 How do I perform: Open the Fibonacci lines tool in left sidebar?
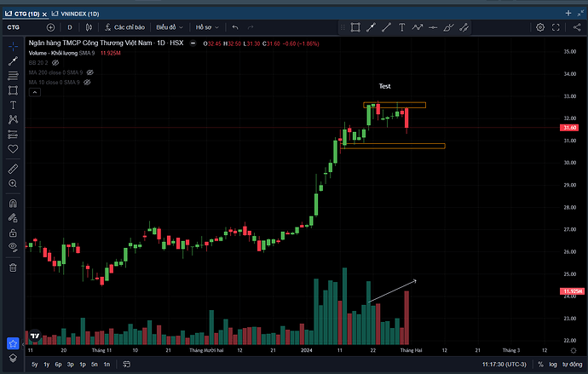coord(13,75)
